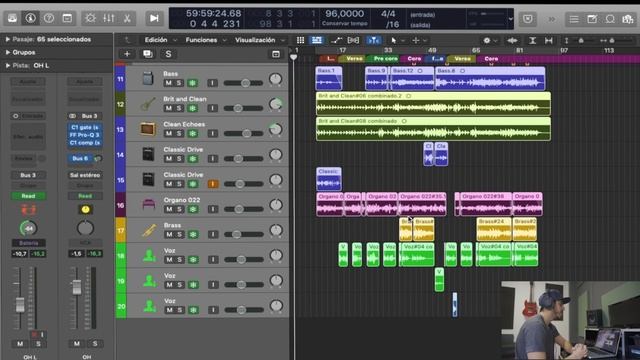Image resolution: width=640 pixels, height=360 pixels.
Task: Expand the Grupos section
Action: tap(7, 52)
